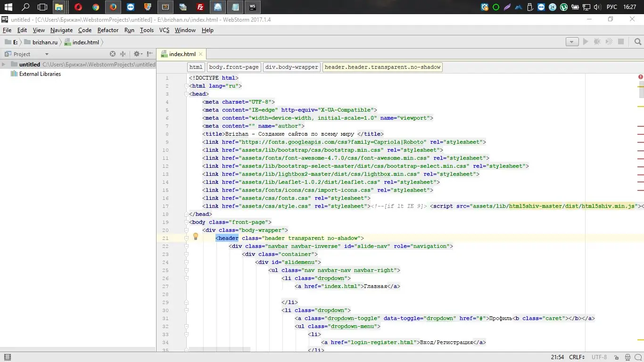Click the body.front-page breadcrumb
Viewport: 644px width, 362px height.
[234, 67]
